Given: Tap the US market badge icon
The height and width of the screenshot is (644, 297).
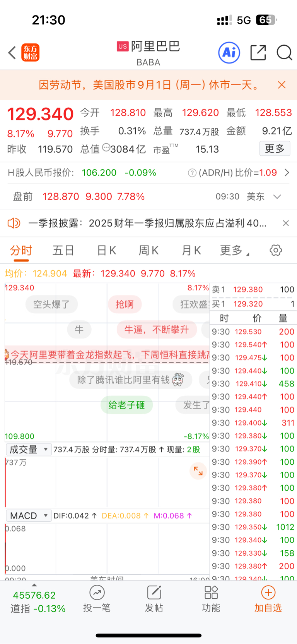Looking at the screenshot, I should point(123,46).
